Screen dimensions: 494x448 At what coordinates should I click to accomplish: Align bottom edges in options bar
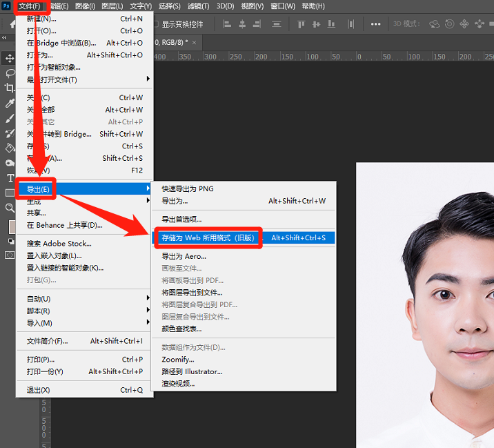point(331,24)
